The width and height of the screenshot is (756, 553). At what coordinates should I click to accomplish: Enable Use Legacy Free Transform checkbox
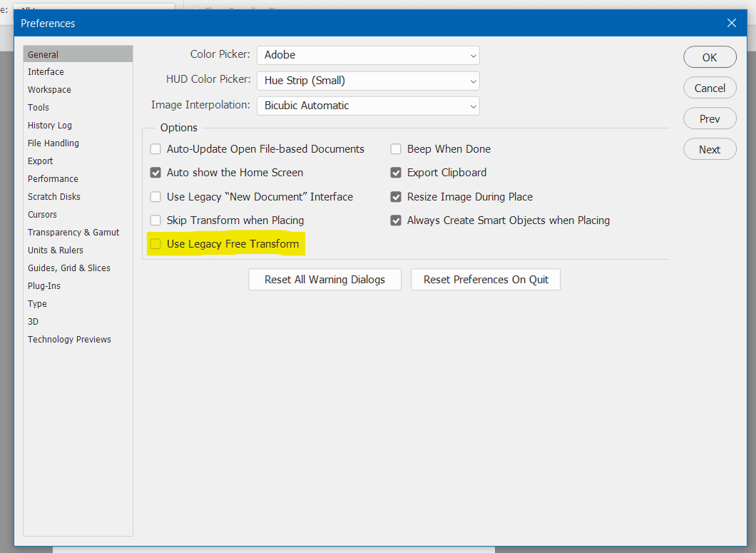pyautogui.click(x=155, y=244)
